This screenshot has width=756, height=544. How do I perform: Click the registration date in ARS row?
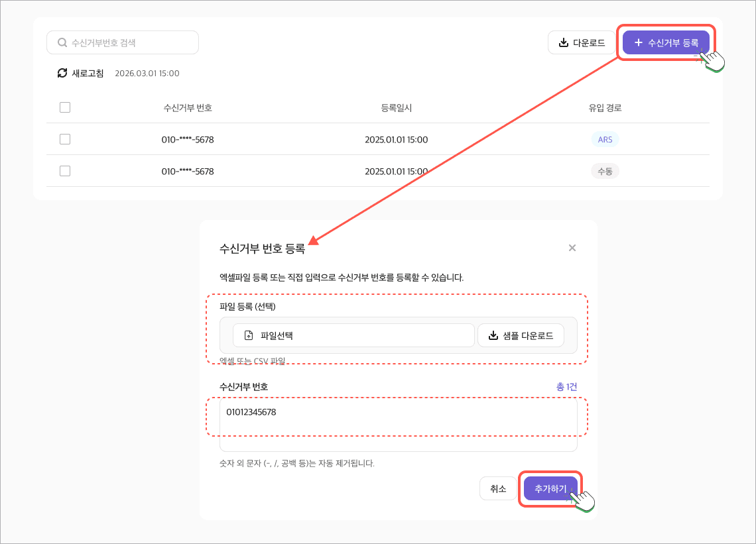tap(397, 140)
